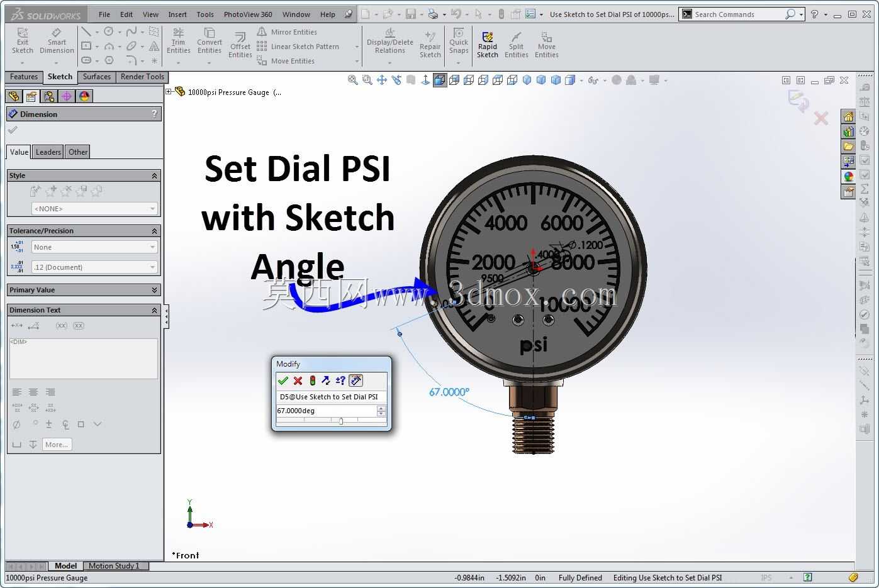
Task: Open the PhotoView 360 menu
Action: tap(248, 14)
